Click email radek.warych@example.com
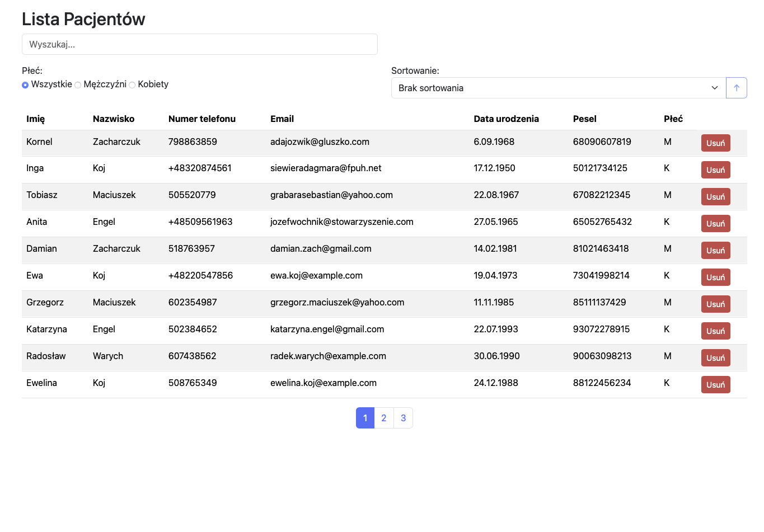This screenshot has width=764, height=532. click(x=328, y=356)
